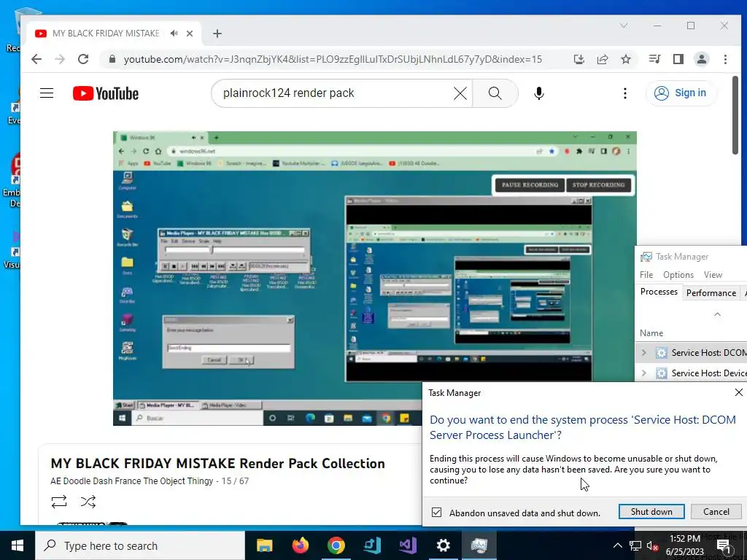
Task: Select the Service Host: DCOM row text
Action: (x=708, y=353)
